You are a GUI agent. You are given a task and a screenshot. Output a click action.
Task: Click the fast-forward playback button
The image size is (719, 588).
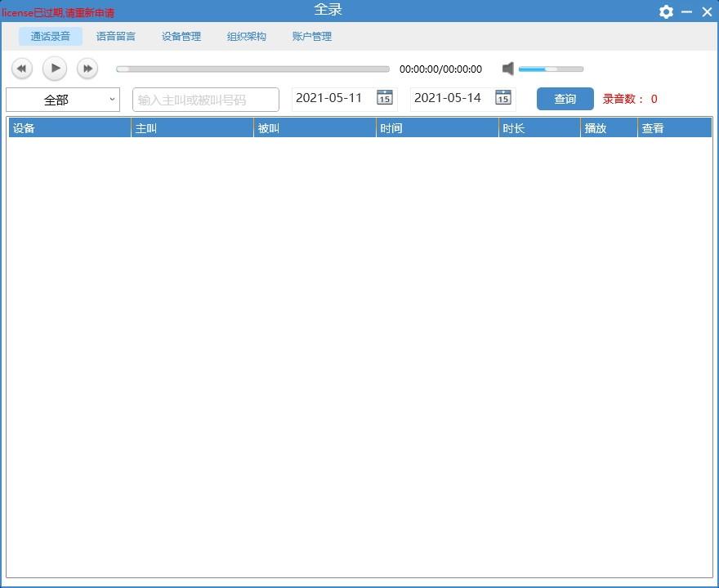click(x=87, y=69)
